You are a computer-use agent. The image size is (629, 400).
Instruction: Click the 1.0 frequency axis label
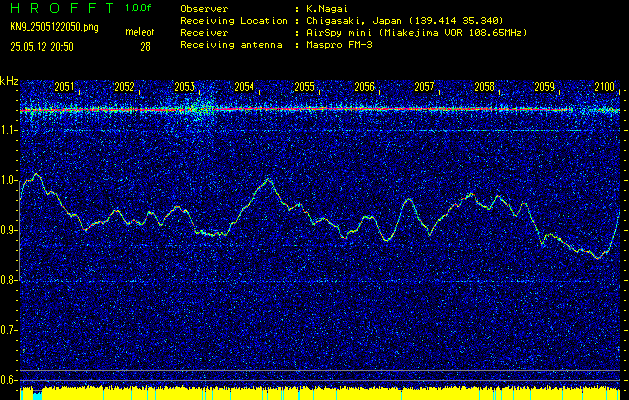(8, 181)
